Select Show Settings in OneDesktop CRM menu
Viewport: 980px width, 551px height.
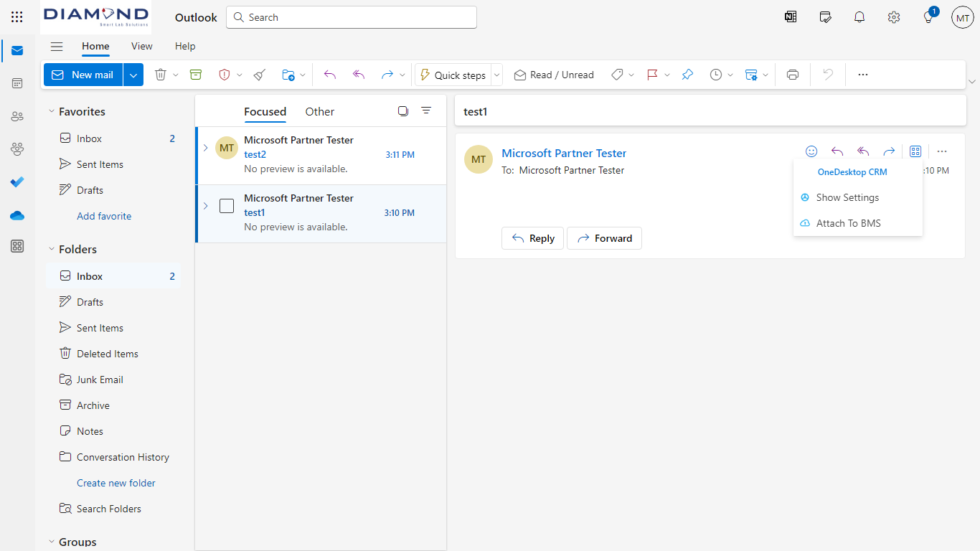pos(858,197)
